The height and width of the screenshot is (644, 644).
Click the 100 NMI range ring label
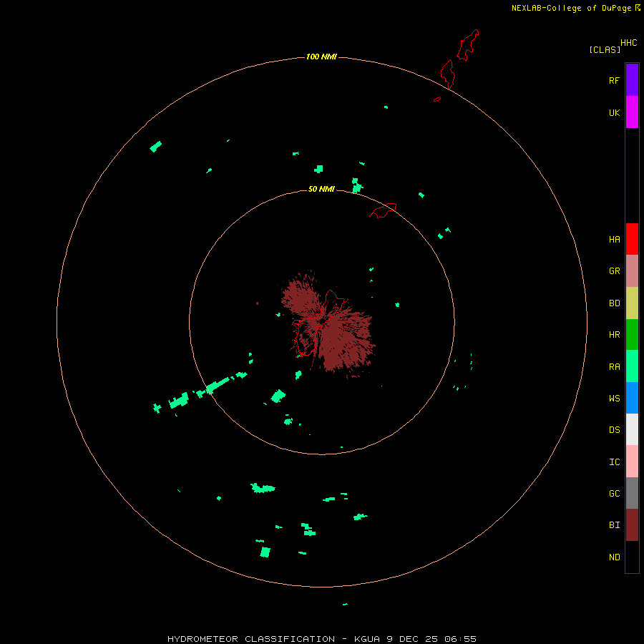click(321, 57)
